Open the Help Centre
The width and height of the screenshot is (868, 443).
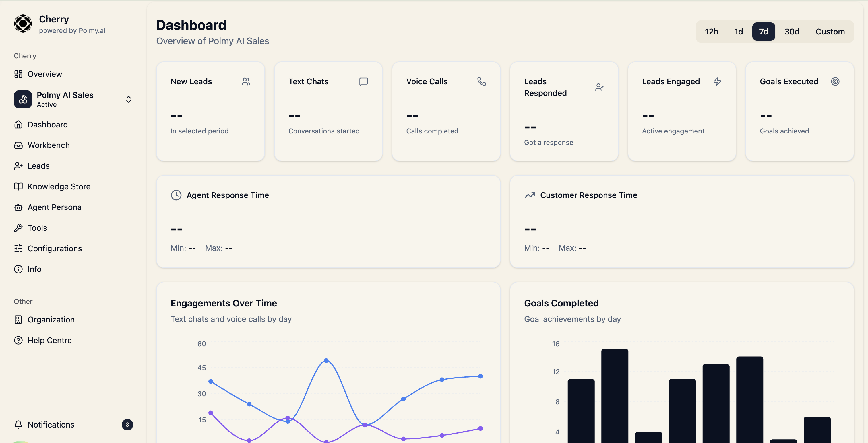click(x=50, y=340)
